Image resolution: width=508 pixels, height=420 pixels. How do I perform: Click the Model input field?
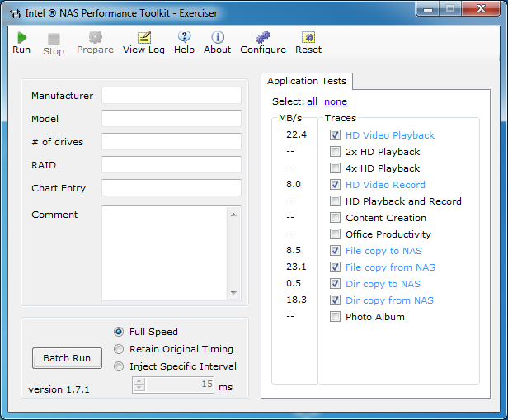(x=172, y=118)
